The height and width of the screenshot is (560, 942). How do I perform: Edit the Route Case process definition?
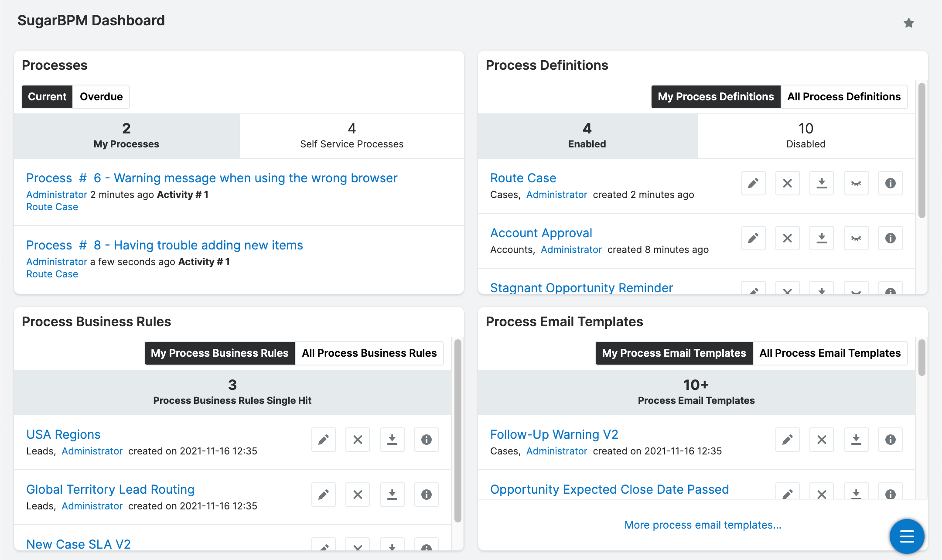pyautogui.click(x=753, y=183)
